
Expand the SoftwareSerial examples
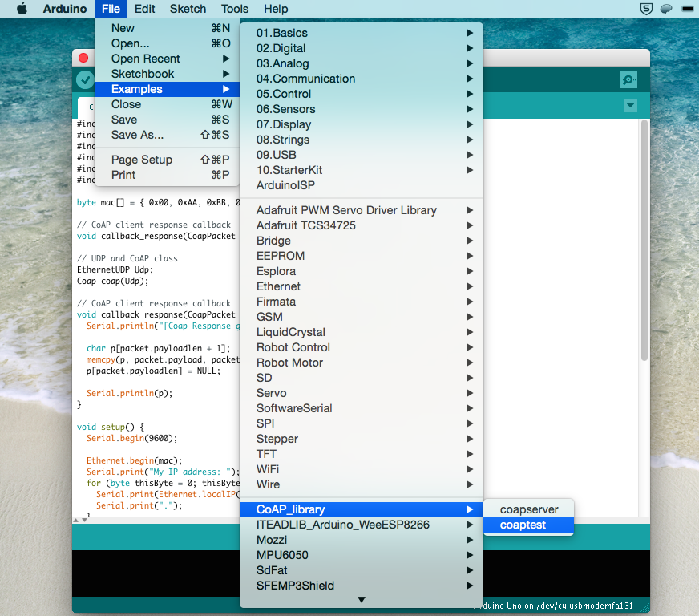tap(362, 408)
